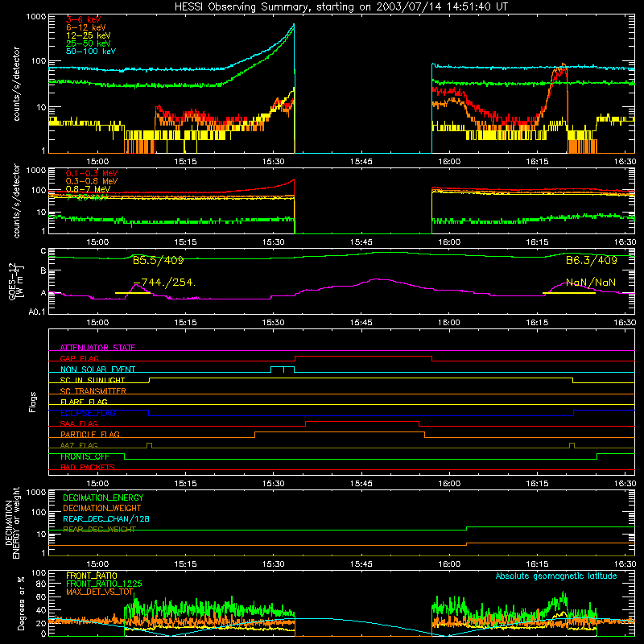Viewport: 644px width, 644px height.
Task: Click the NON_SOLAR_EVENT cyan pulse near 15:30
Action: (283, 369)
